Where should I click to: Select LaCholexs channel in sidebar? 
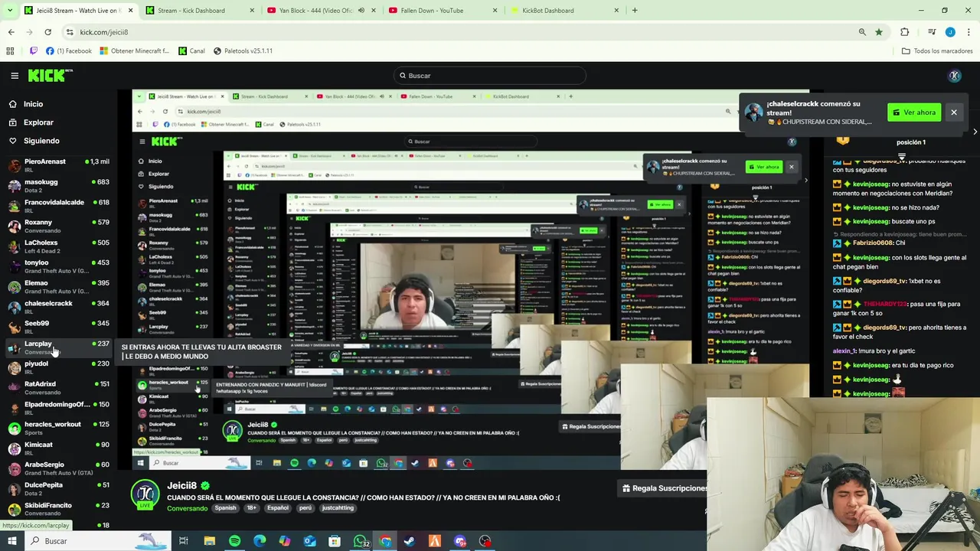coord(58,246)
